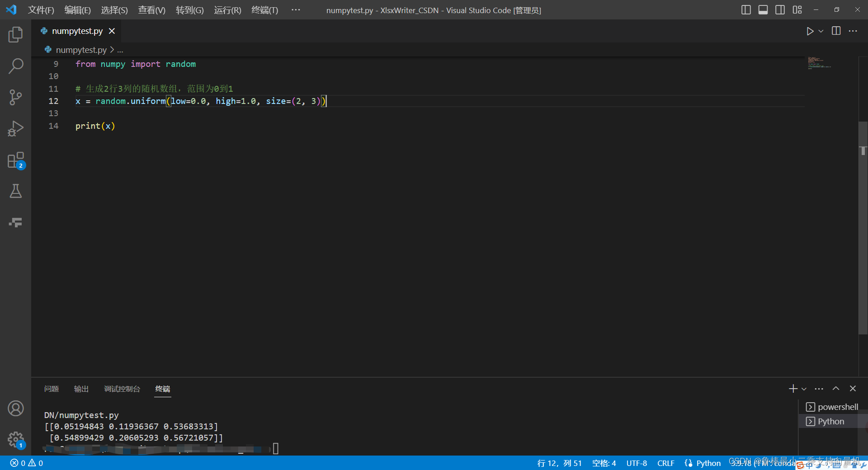The image size is (868, 470).
Task: Click the VS Code logo icon
Action: point(11,9)
